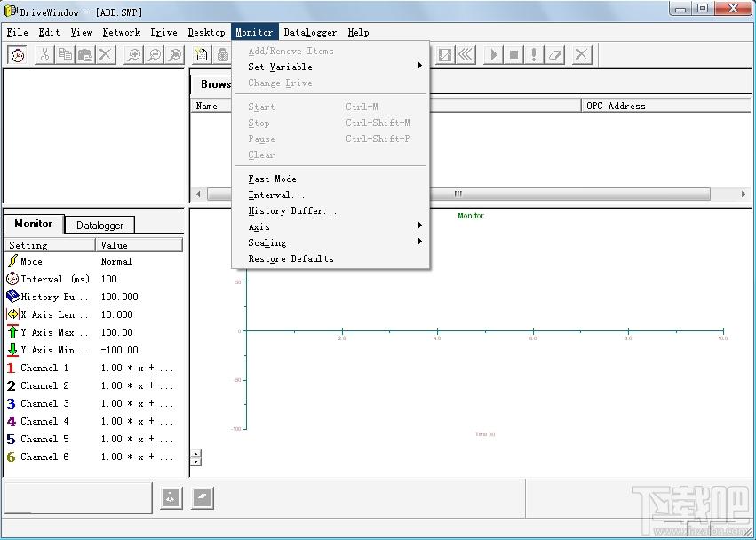The width and height of the screenshot is (756, 540).
Task: Open the Interval... menu entry
Action: [x=330, y=195]
